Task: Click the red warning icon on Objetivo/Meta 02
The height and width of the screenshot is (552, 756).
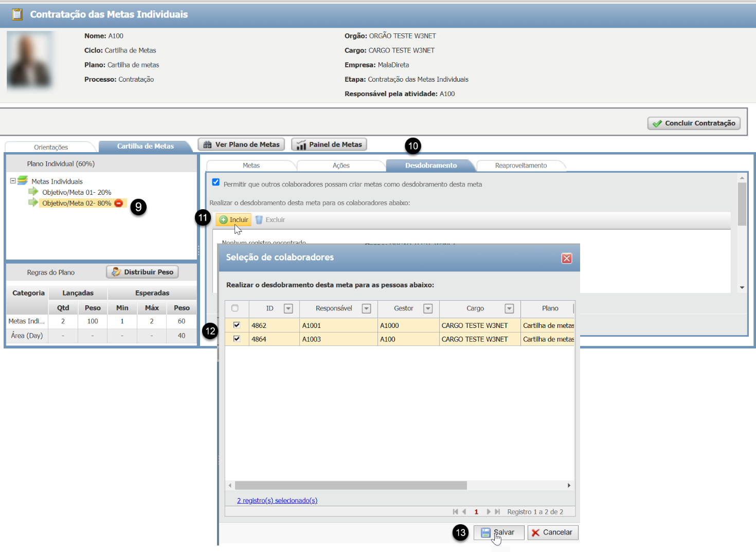Action: click(x=119, y=203)
